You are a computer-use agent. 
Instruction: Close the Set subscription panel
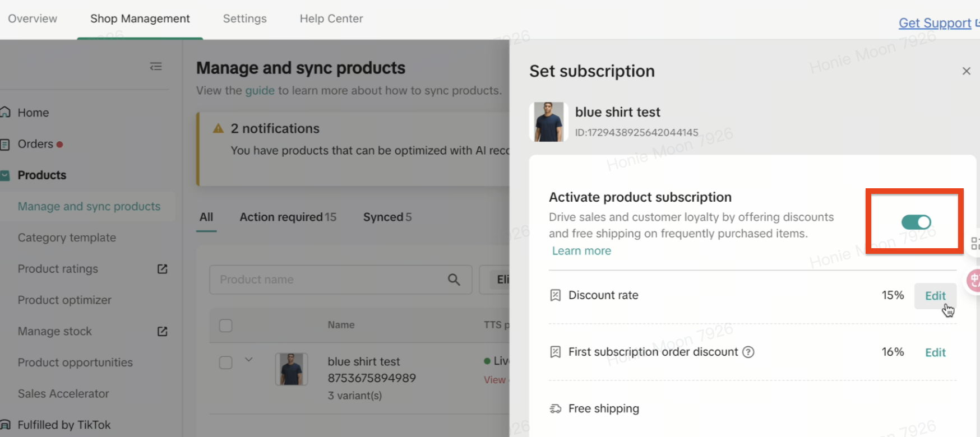pos(966,71)
